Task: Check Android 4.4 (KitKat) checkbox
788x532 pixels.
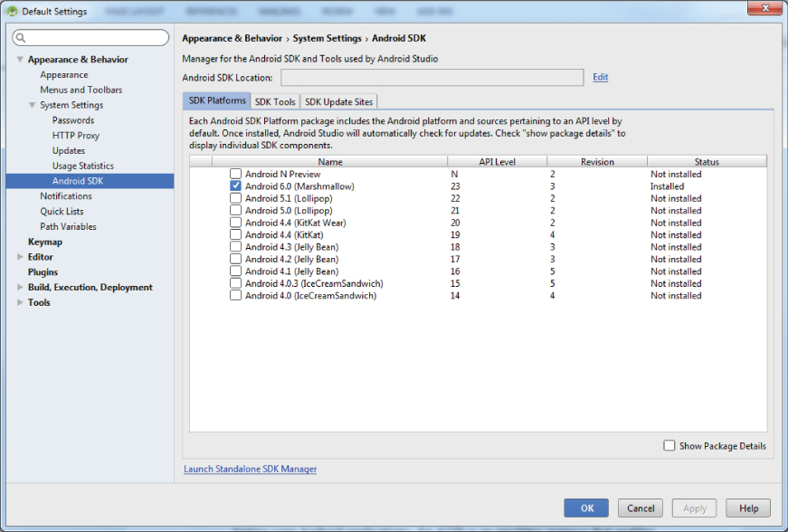Action: pos(236,234)
